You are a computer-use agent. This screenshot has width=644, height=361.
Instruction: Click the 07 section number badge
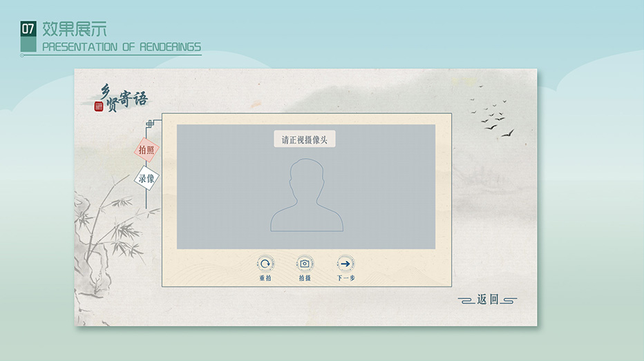28,29
